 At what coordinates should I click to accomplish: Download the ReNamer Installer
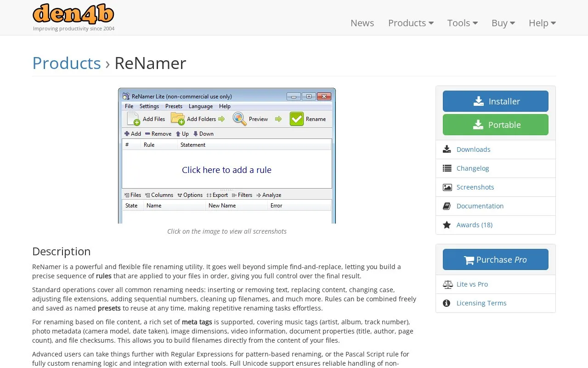click(496, 101)
